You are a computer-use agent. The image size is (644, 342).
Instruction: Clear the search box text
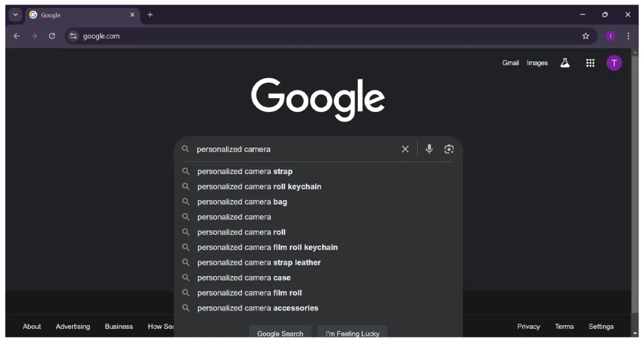click(x=405, y=149)
